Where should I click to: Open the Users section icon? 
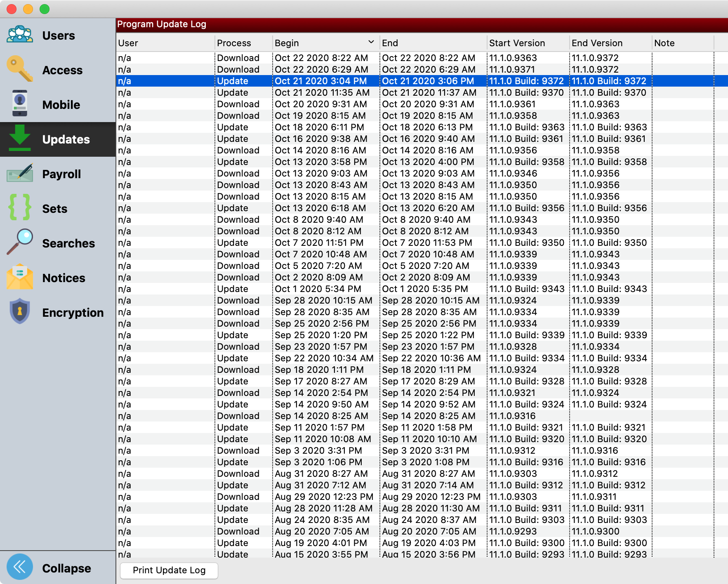(x=19, y=35)
